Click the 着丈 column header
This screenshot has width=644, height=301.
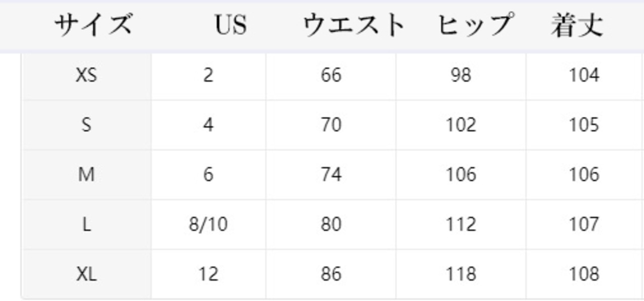577,25
